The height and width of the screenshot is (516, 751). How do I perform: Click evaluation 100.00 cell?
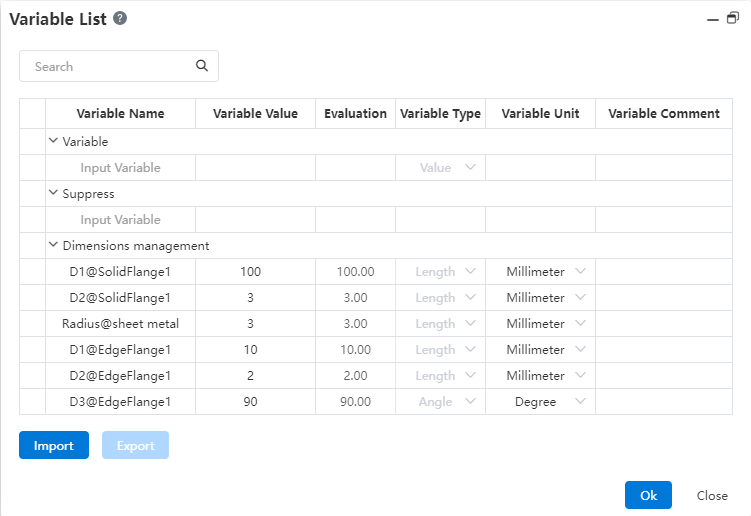click(355, 272)
